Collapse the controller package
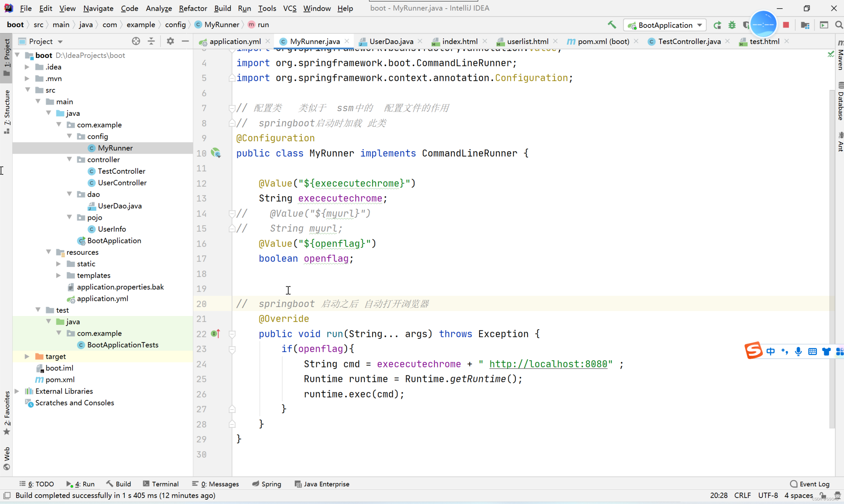 tap(69, 159)
